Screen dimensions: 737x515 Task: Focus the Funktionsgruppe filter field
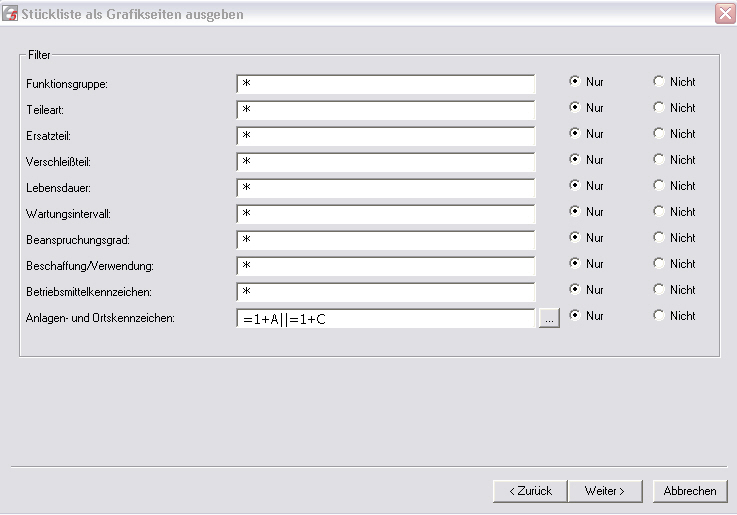point(385,84)
